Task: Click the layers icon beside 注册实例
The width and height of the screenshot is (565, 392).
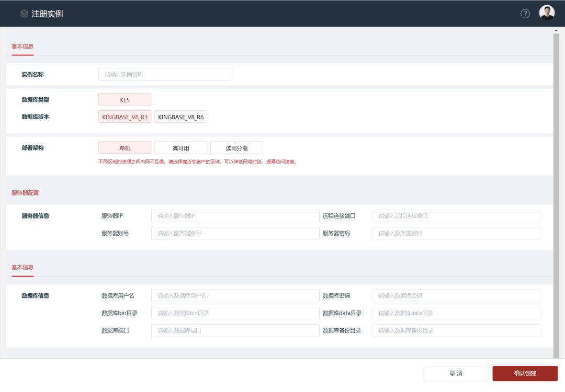Action: point(24,14)
